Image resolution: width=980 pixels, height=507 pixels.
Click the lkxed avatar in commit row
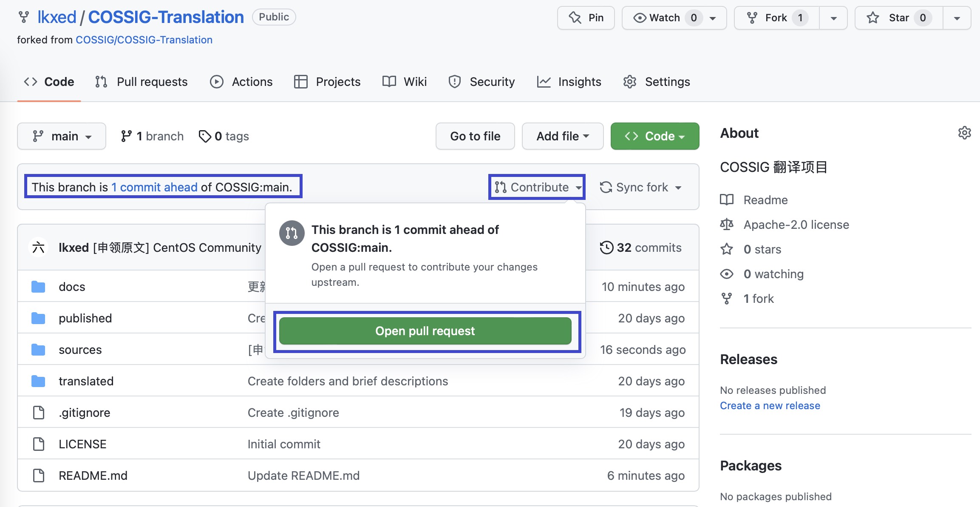point(38,247)
